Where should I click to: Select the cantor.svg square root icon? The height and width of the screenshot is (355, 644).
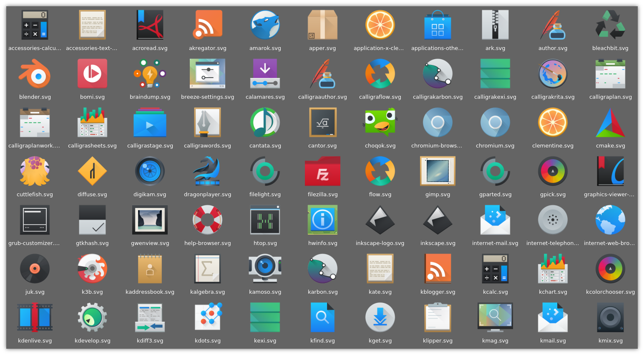(x=322, y=122)
